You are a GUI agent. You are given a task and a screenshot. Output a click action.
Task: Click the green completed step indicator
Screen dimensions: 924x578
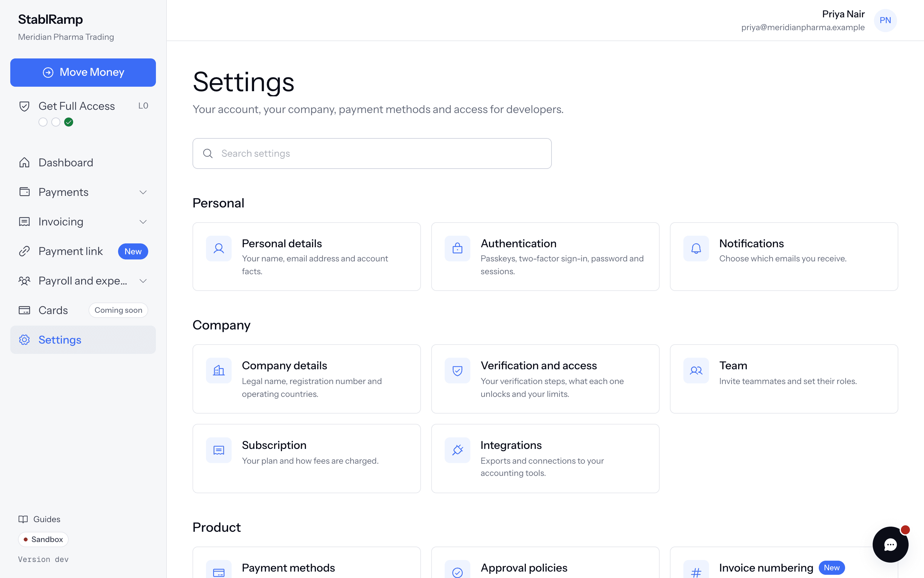(x=69, y=122)
